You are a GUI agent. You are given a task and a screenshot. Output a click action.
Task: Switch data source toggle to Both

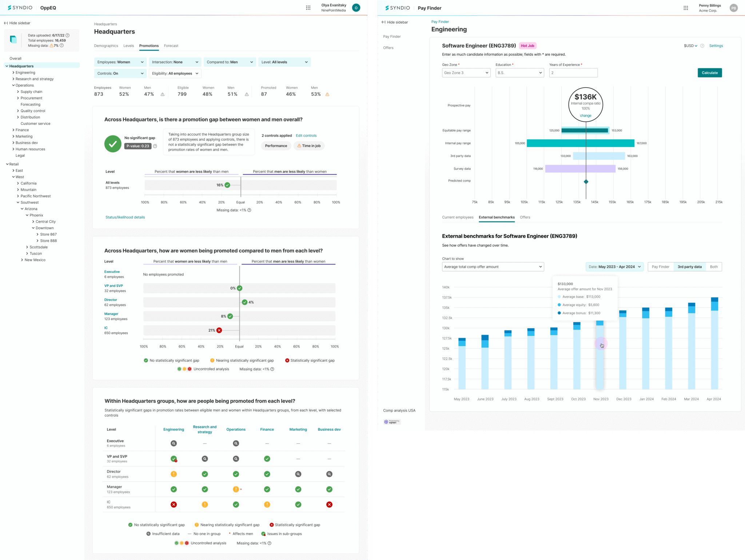tap(714, 267)
